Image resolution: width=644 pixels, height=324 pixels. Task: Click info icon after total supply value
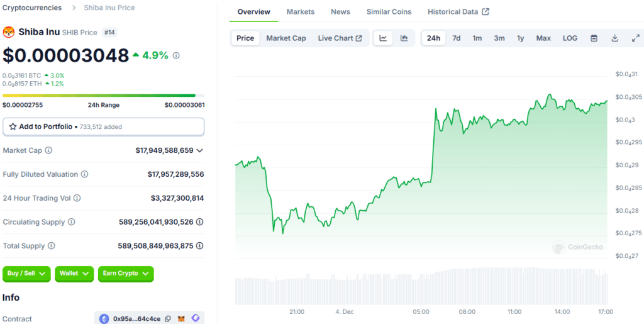(x=199, y=246)
